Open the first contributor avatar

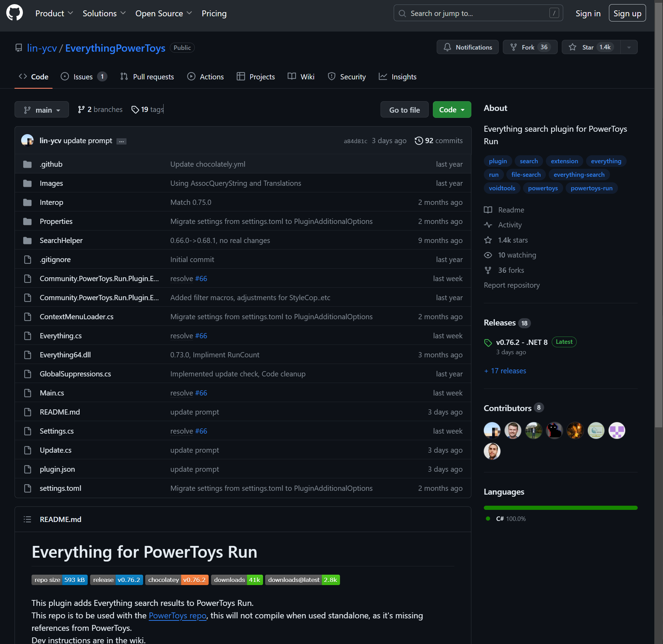click(492, 430)
